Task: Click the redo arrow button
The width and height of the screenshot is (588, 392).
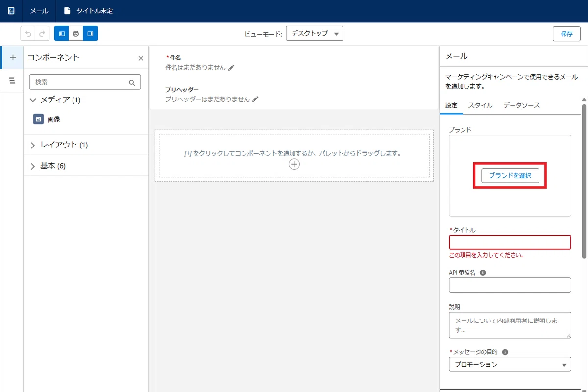Action: [42, 34]
